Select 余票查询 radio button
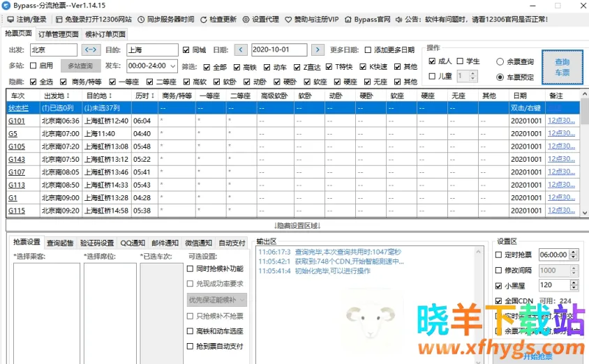Viewport: 589px width, 364px height. (x=500, y=62)
